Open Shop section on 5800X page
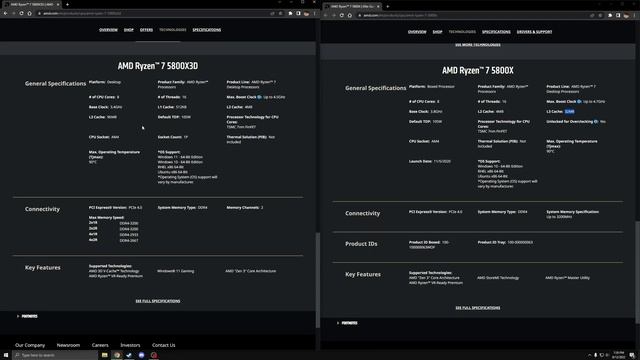The width and height of the screenshot is (640, 360). tap(438, 32)
